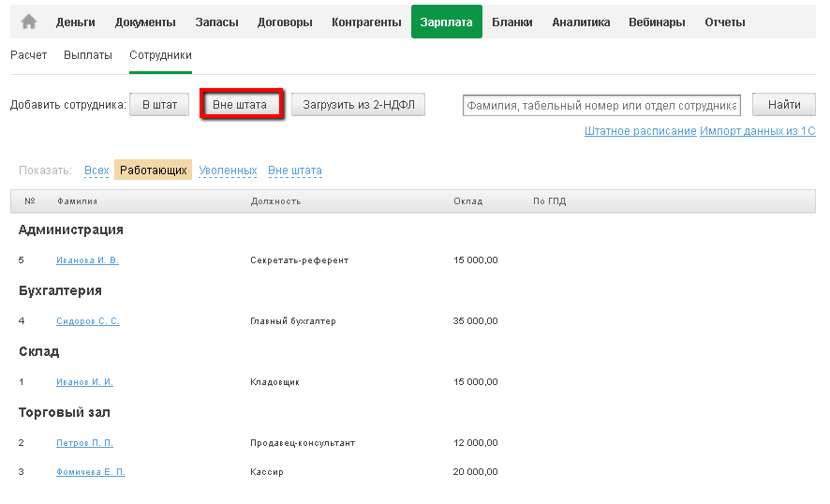Click the Оклад column header
The image size is (830, 504).
click(468, 201)
